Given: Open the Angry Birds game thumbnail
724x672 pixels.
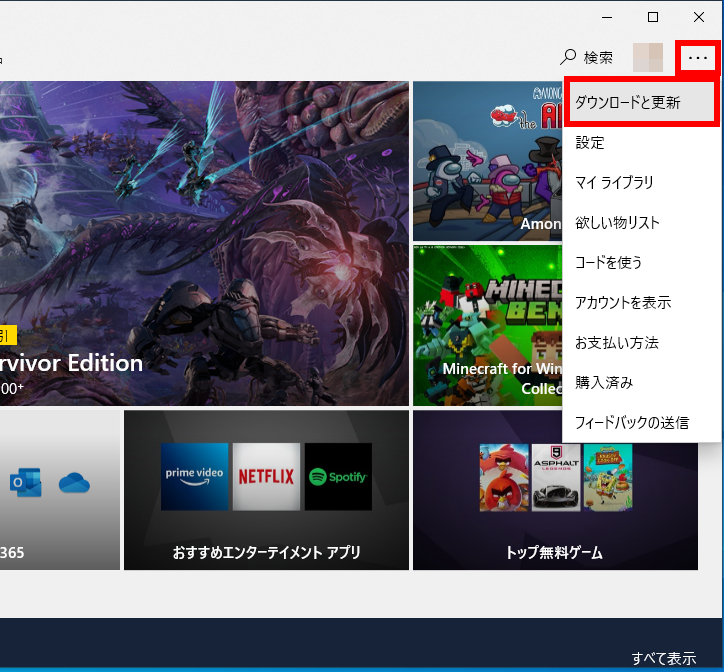Looking at the screenshot, I should click(x=504, y=478).
